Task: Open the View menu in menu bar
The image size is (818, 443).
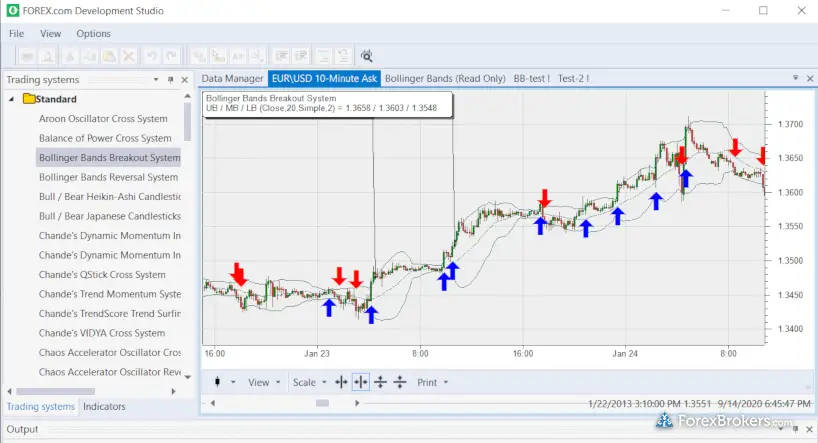Action: [51, 33]
